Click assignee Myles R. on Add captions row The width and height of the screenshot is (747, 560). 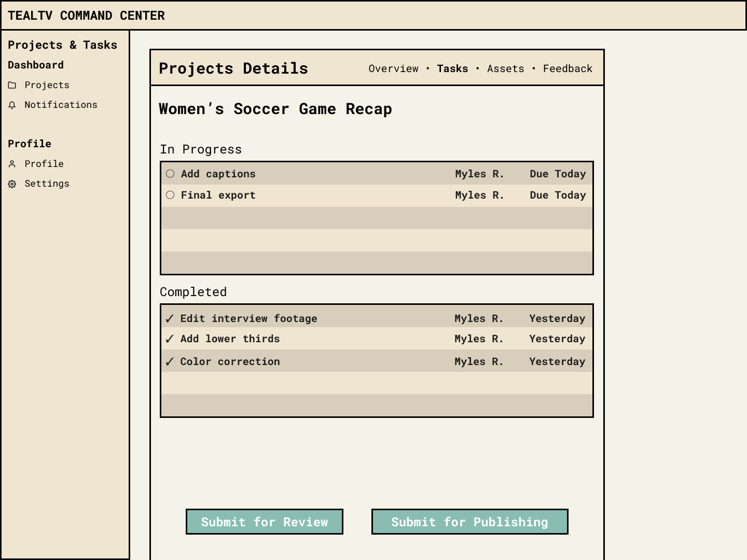pos(480,174)
